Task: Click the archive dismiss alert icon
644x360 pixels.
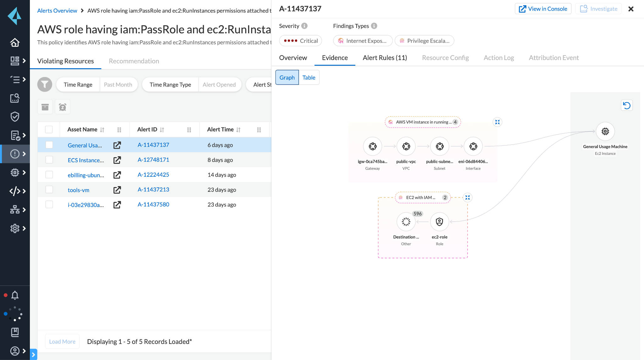Action: (45, 107)
